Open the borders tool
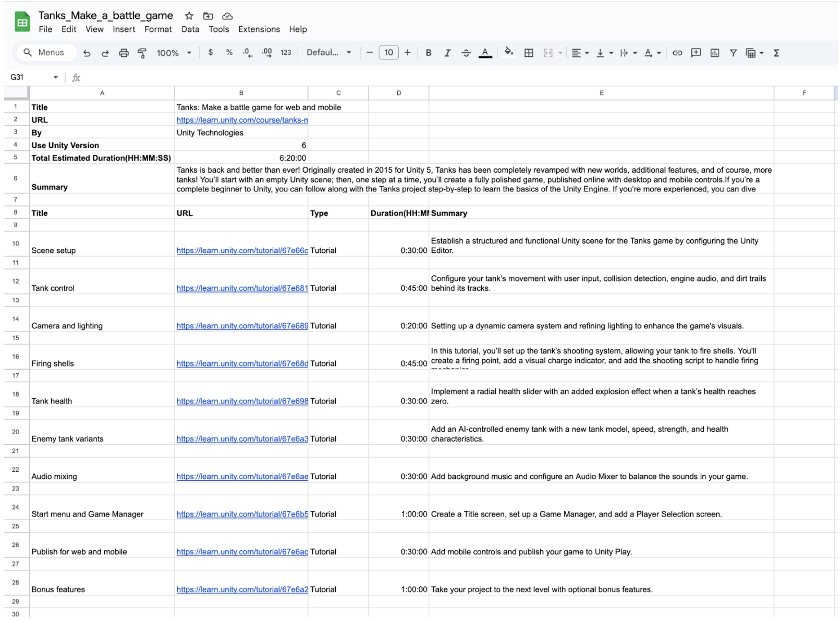 528,53
